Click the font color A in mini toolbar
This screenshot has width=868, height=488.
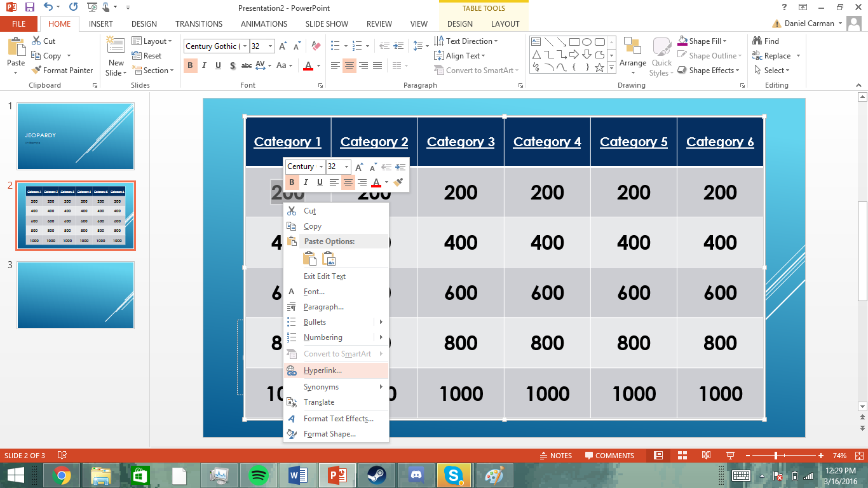coord(376,182)
